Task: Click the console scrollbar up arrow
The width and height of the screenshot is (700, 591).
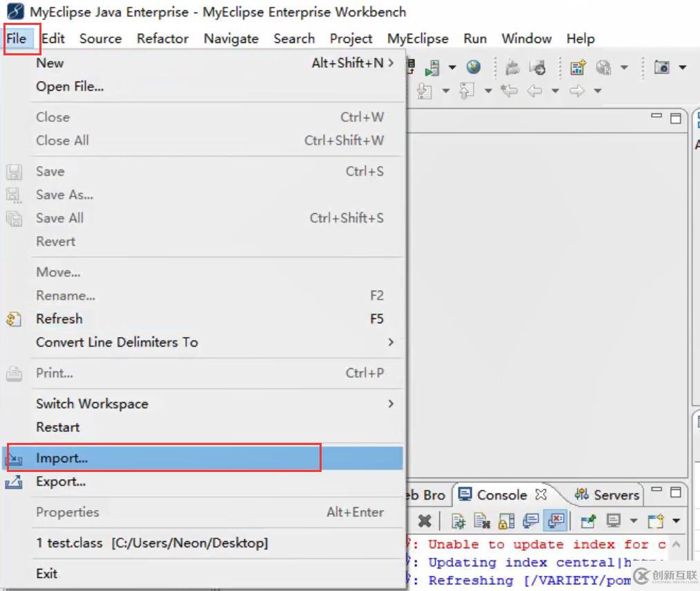Action: coord(676,545)
